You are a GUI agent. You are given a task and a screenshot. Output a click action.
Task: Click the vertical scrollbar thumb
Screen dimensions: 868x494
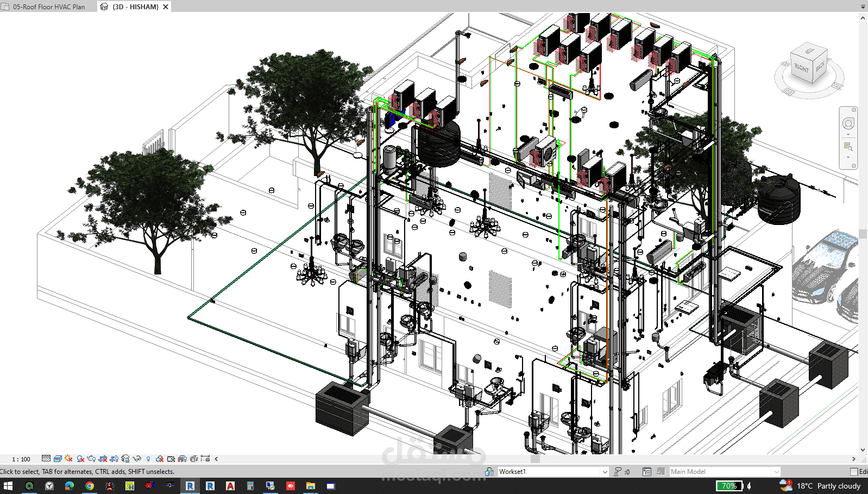tap(863, 234)
